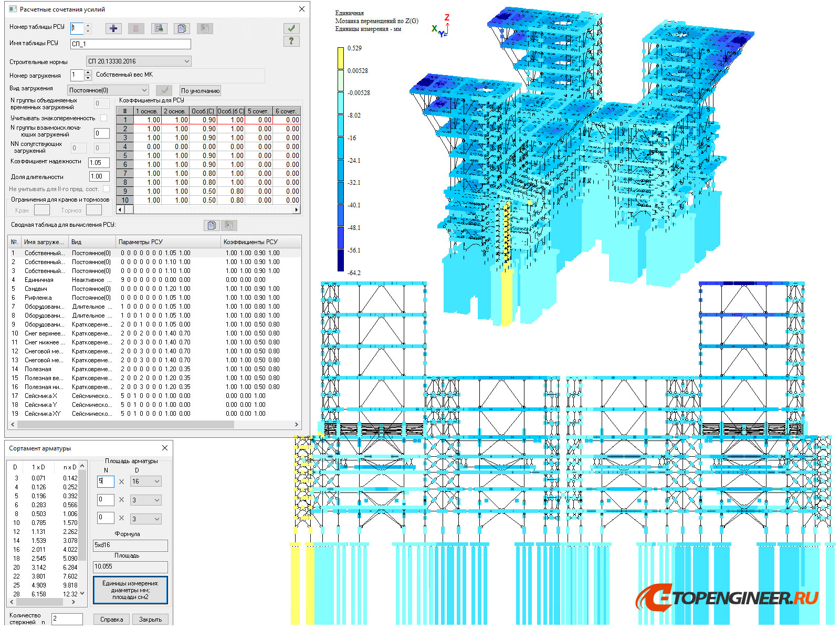Image resolution: width=840 pixels, height=630 pixels.
Task: Click the 'Имя таблицы РСУ' text field
Action: (x=130, y=44)
